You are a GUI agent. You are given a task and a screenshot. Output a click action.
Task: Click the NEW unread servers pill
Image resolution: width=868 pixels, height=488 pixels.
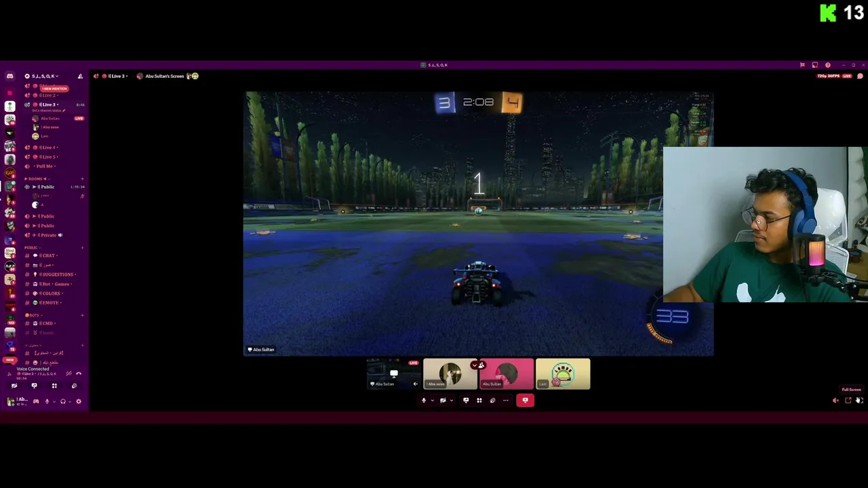(x=9, y=360)
